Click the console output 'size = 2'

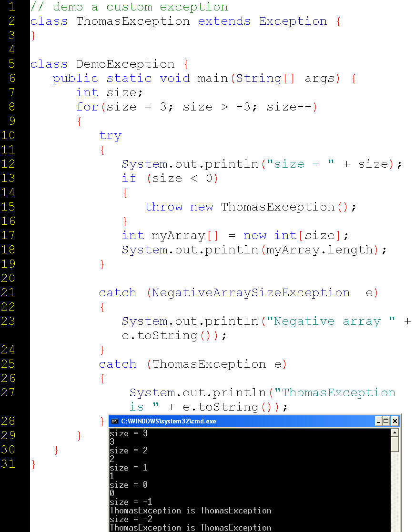click(x=129, y=451)
